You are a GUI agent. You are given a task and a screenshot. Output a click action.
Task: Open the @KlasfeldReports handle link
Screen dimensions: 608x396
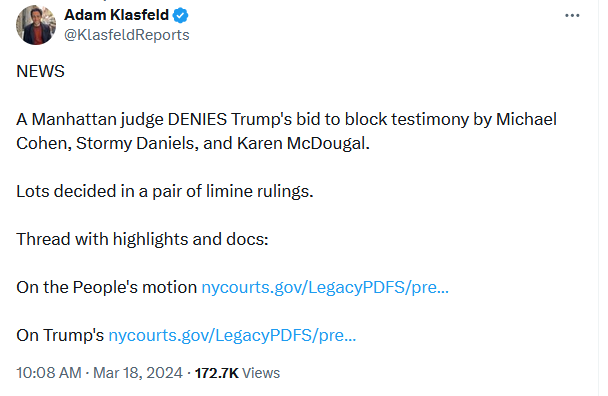tap(126, 35)
